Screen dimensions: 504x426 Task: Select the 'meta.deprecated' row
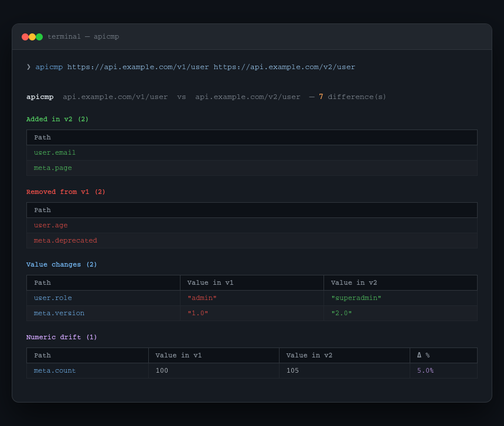(251, 240)
